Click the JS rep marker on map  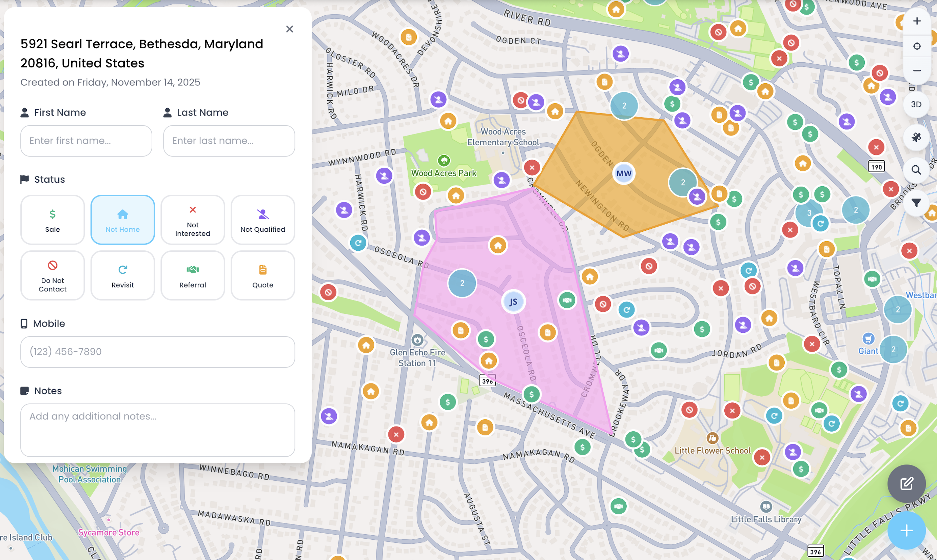tap(513, 302)
